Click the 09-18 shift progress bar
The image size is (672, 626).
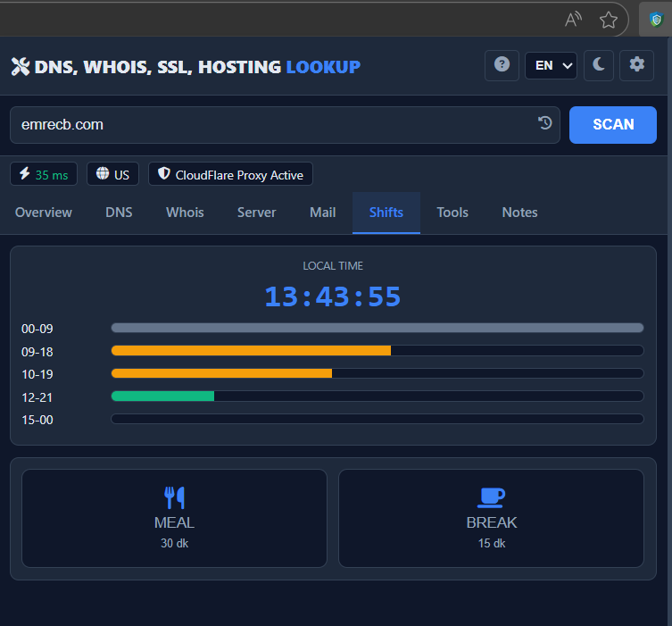point(377,351)
